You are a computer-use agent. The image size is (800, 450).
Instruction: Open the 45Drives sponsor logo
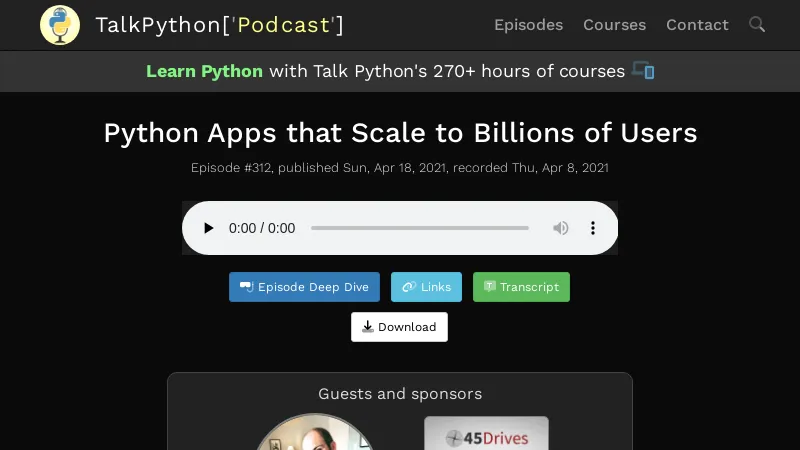[x=486, y=435]
